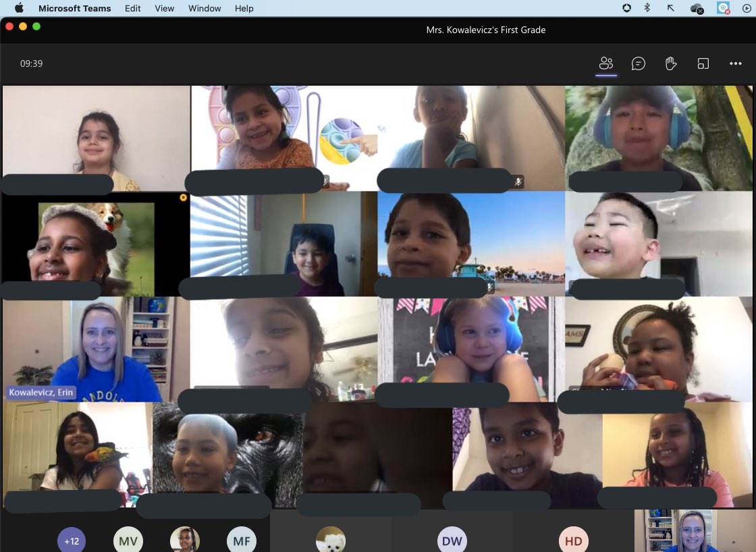Select the video tile showing window blinds

click(284, 244)
